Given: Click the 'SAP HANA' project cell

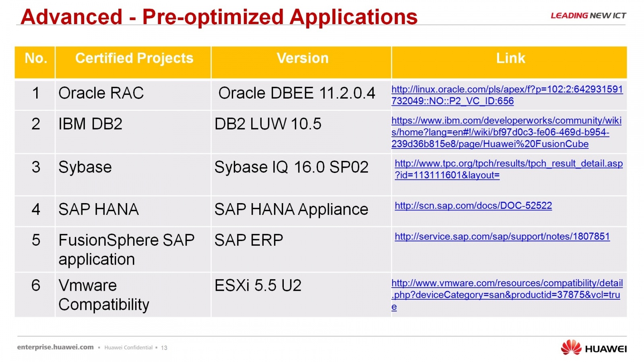Looking at the screenshot, I should 133,212.
